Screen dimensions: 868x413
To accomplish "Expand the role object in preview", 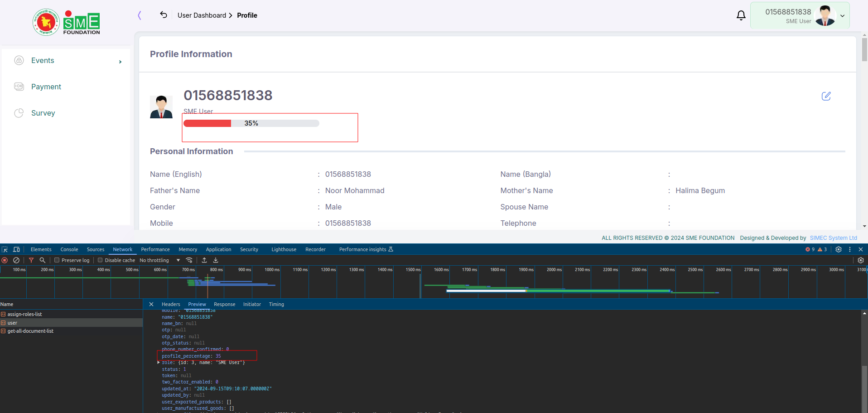I will (x=159, y=363).
